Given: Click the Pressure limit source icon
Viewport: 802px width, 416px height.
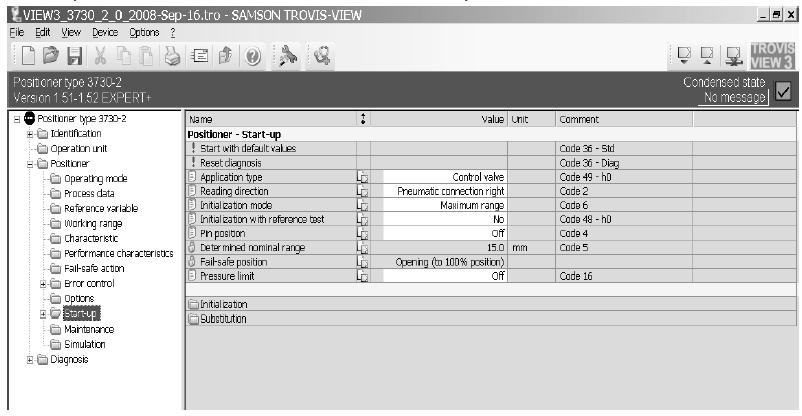Looking at the screenshot, I should coord(362,276).
